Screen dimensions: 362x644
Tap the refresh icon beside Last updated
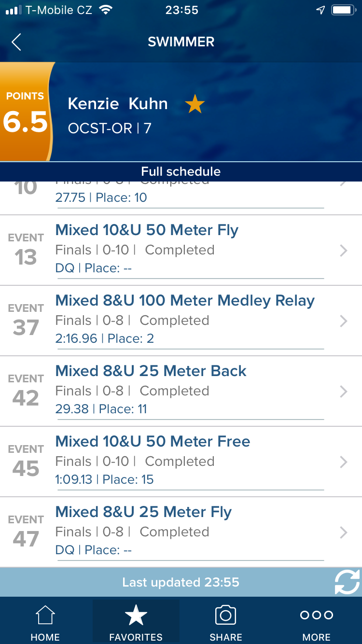[x=347, y=582]
